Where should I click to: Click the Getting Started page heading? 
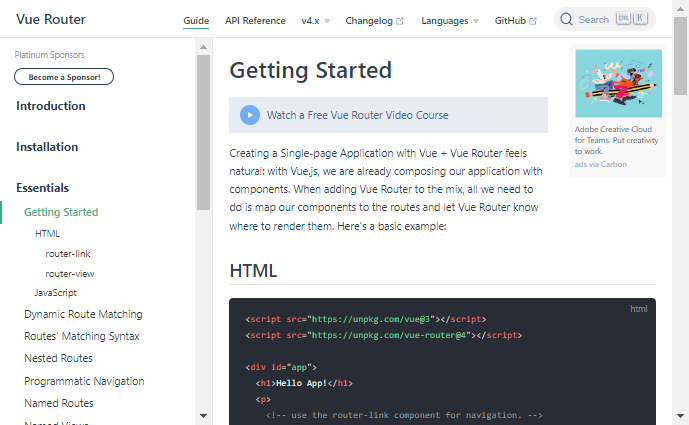tap(311, 70)
